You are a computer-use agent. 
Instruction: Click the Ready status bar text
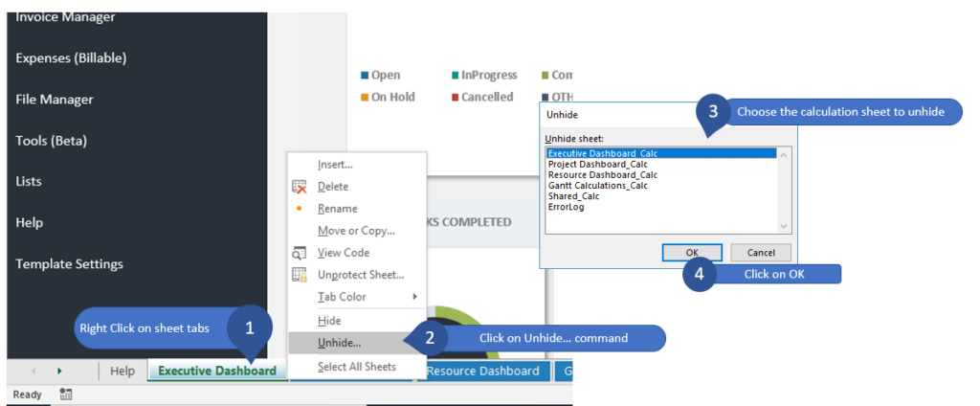click(28, 395)
